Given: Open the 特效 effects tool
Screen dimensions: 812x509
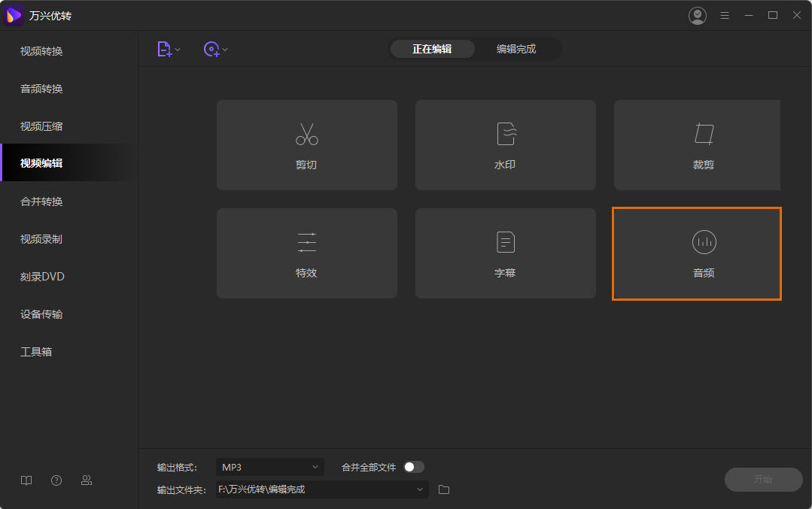Looking at the screenshot, I should click(x=306, y=253).
